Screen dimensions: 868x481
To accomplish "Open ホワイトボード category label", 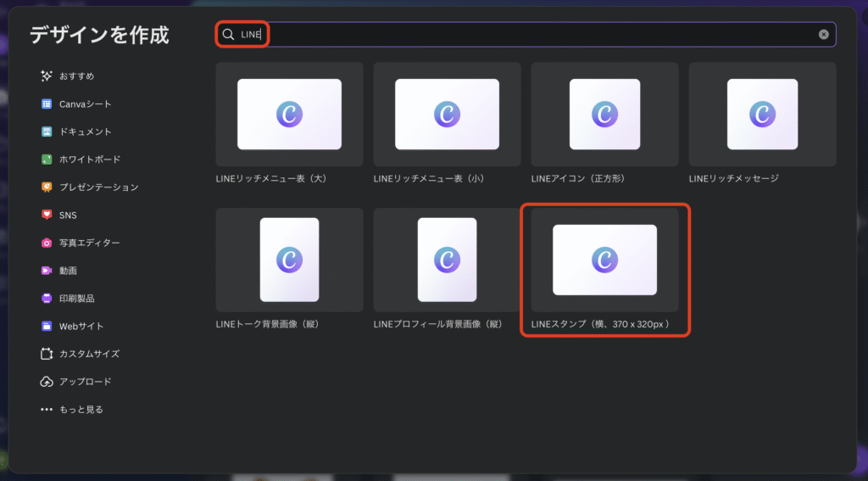I will [x=90, y=159].
